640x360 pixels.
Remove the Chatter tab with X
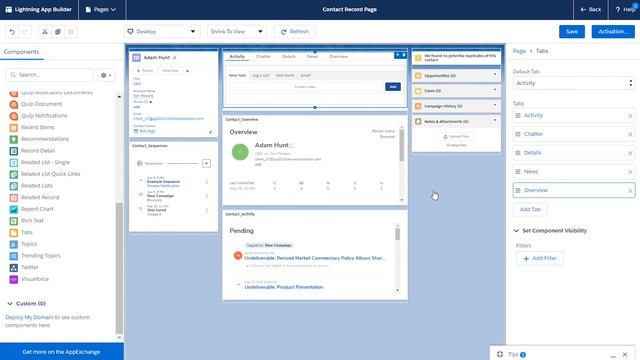tap(630, 134)
